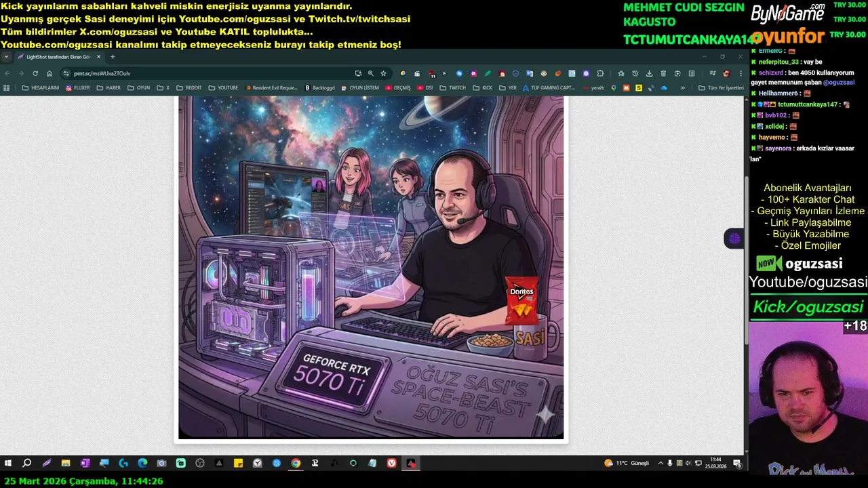Open the Windows Start button

click(7, 463)
